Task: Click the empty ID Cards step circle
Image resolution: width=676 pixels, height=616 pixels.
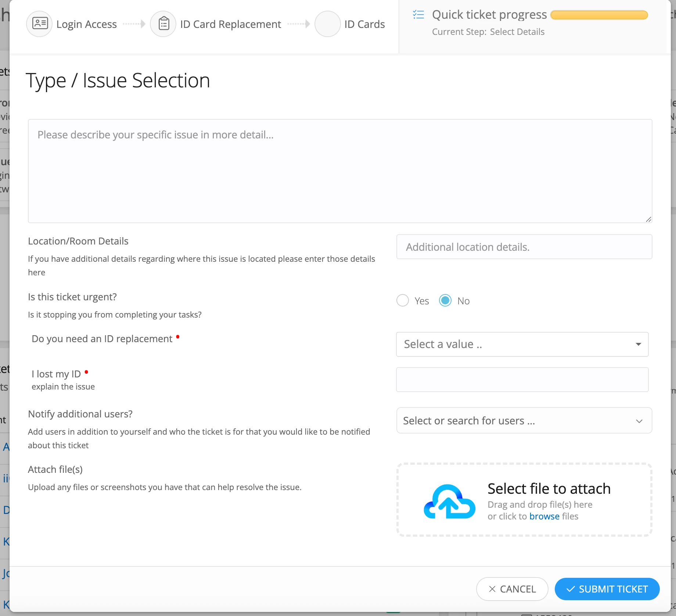Action: coord(328,24)
